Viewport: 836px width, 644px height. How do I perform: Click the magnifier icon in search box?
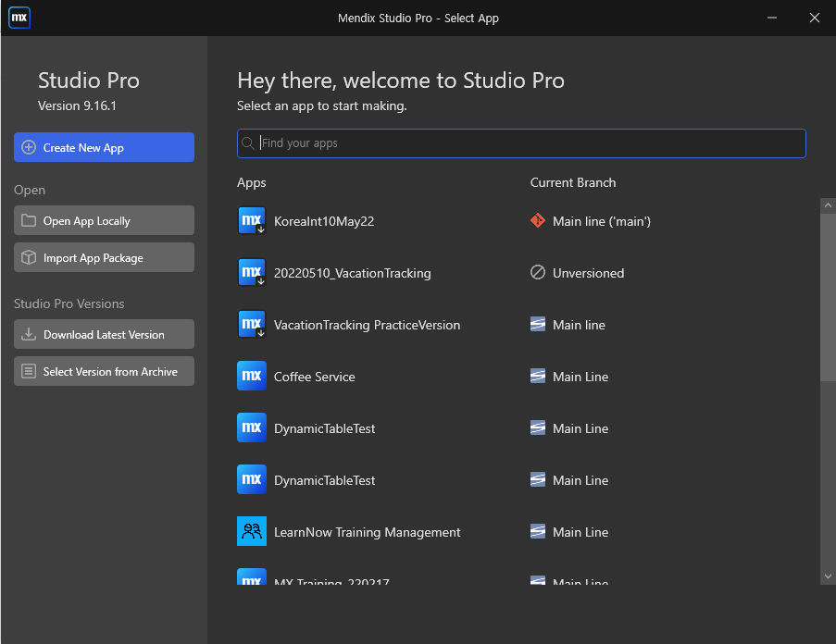pyautogui.click(x=247, y=142)
